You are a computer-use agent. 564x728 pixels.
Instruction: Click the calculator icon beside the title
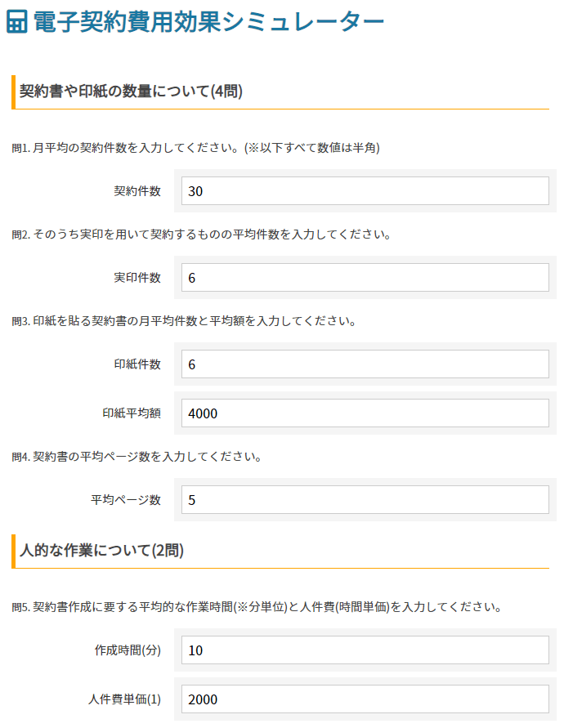(16, 22)
